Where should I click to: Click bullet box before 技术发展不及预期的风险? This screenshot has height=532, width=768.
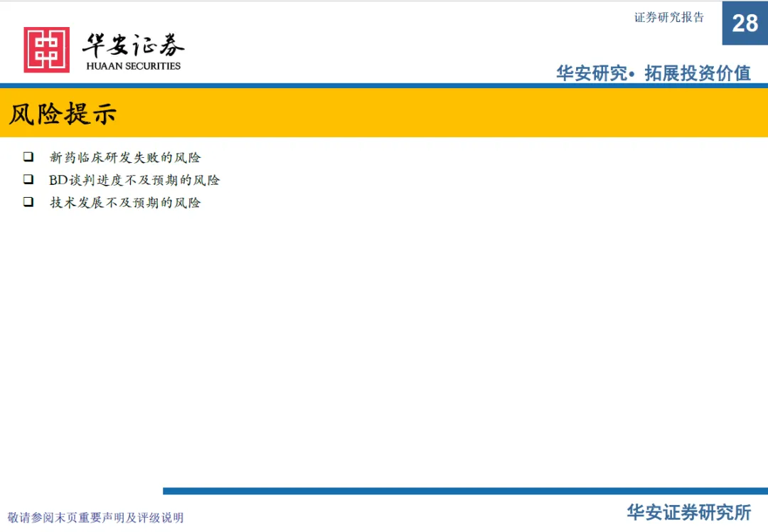28,202
